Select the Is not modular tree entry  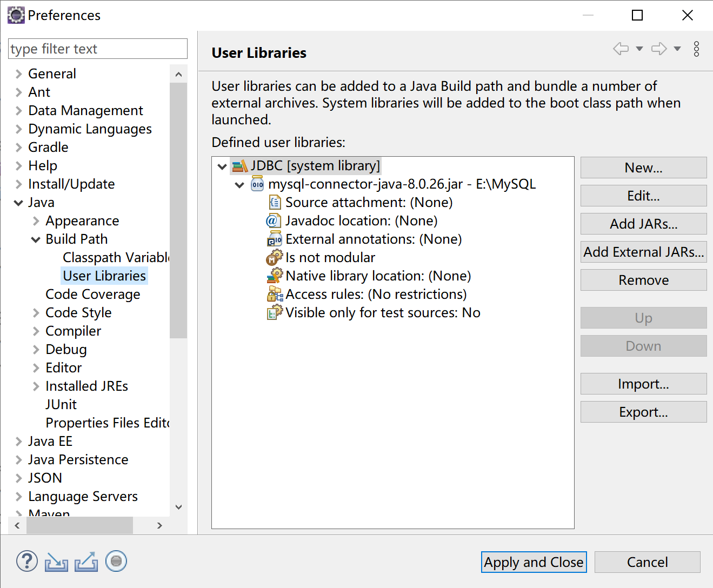(x=330, y=257)
